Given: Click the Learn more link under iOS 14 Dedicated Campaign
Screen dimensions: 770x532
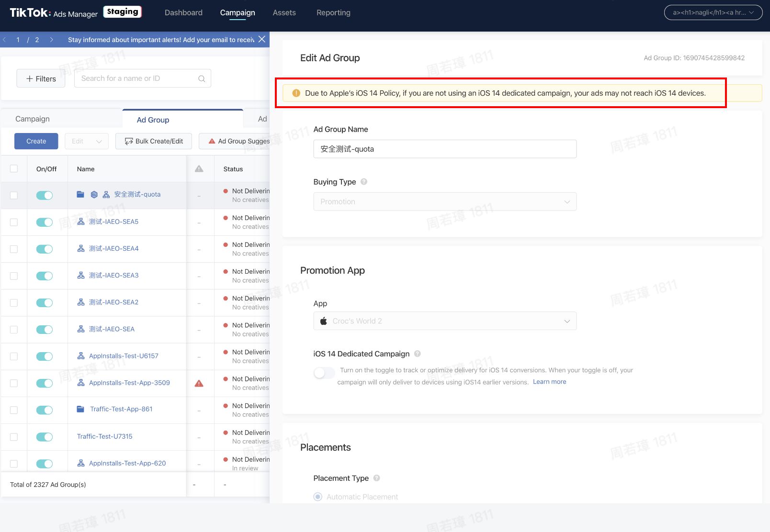Looking at the screenshot, I should click(549, 381).
